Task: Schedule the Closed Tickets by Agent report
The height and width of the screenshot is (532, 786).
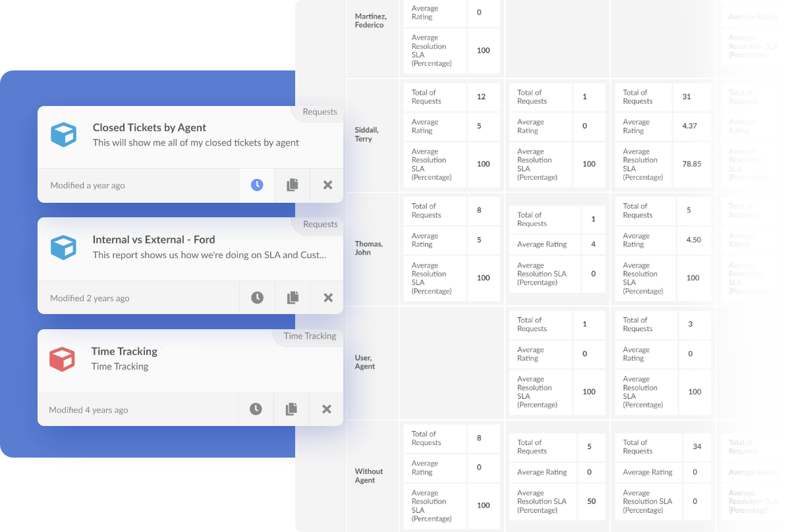Action: click(x=256, y=185)
